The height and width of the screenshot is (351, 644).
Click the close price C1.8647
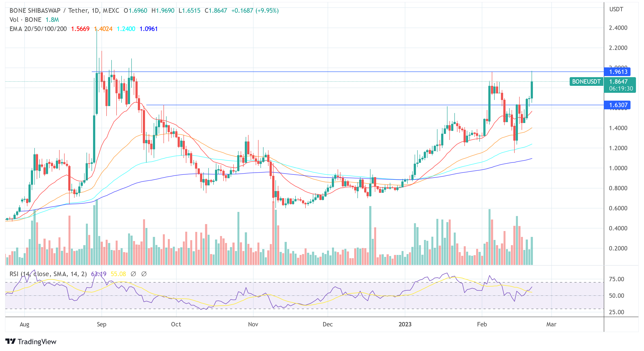tap(216, 10)
